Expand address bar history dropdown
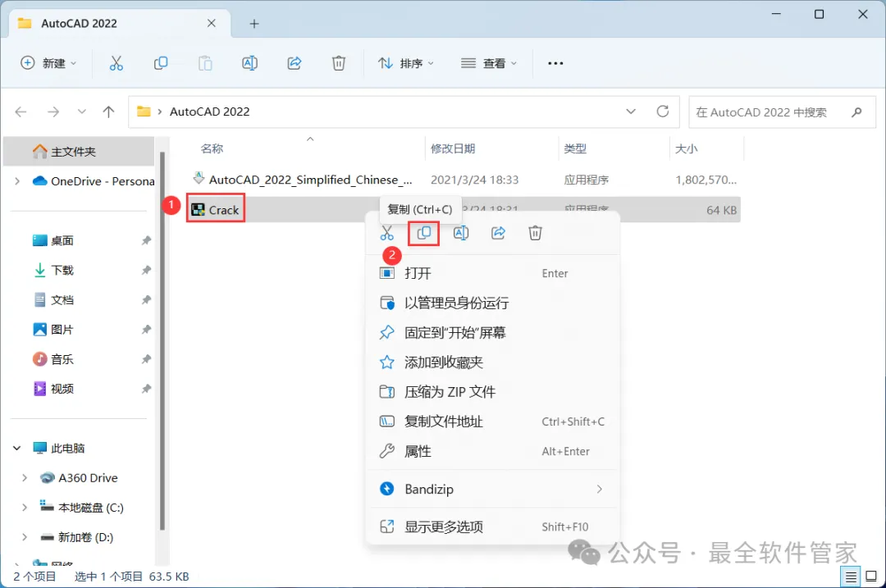Screen dimensions: 886x588 click(631, 112)
